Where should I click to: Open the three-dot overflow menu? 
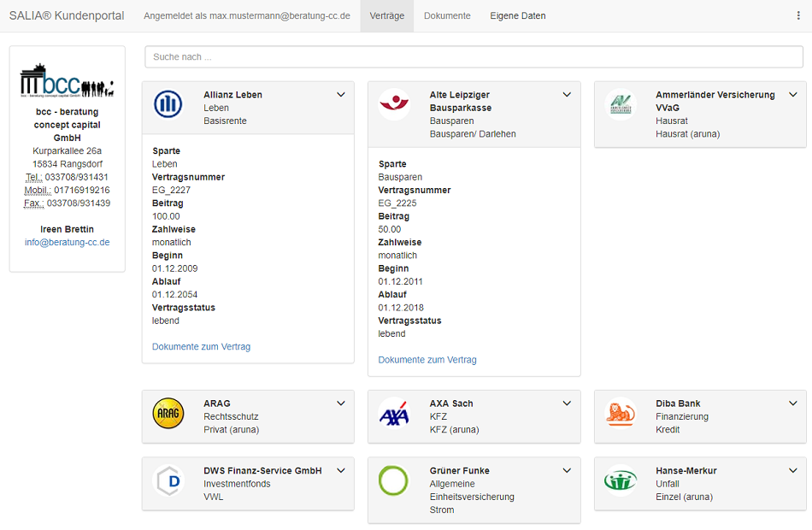[798, 15]
